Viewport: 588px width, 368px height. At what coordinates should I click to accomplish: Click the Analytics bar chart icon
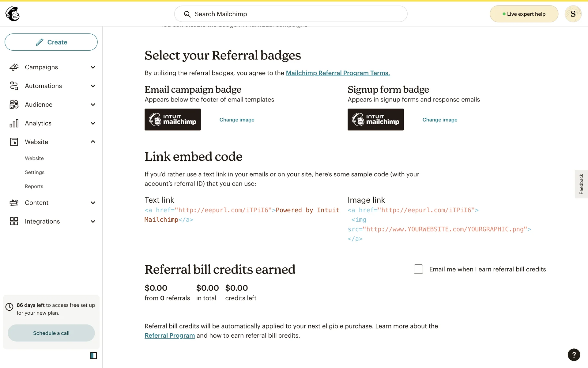[x=14, y=123]
